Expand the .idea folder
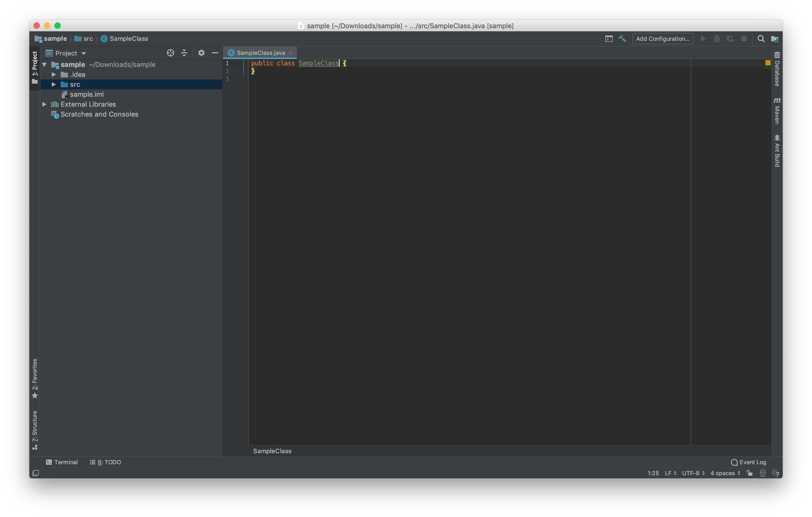Image resolution: width=812 pixels, height=517 pixels. 54,74
